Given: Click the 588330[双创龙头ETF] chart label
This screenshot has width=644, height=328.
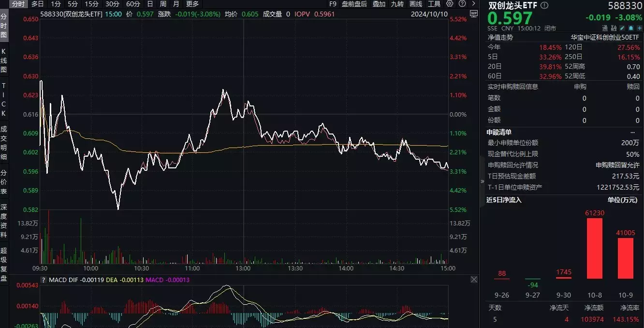Looking at the screenshot, I should pyautogui.click(x=72, y=14).
